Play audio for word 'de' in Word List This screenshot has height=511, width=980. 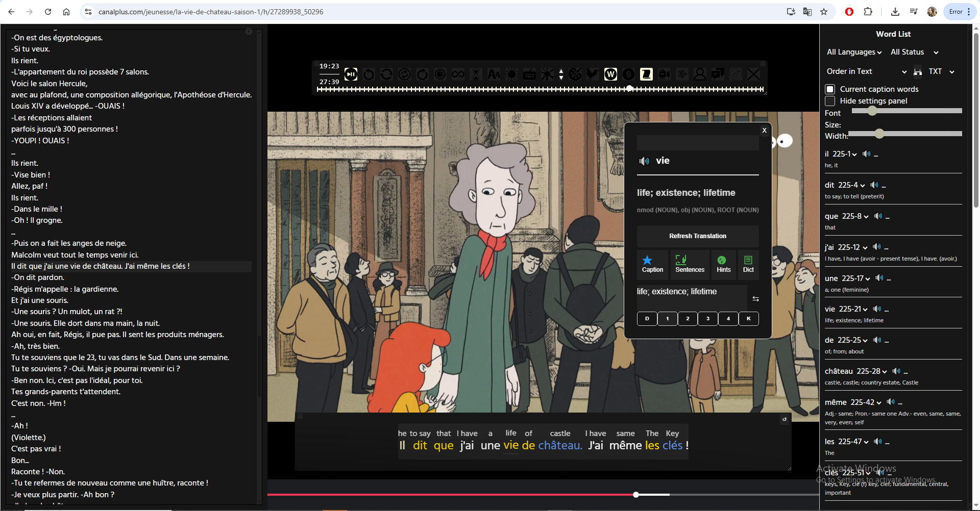pyautogui.click(x=877, y=340)
